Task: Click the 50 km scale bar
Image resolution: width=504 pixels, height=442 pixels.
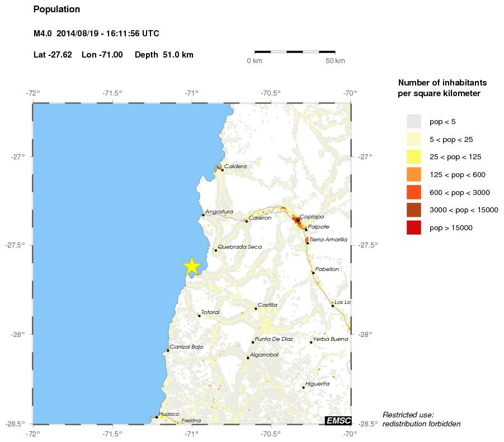Action: click(x=295, y=52)
